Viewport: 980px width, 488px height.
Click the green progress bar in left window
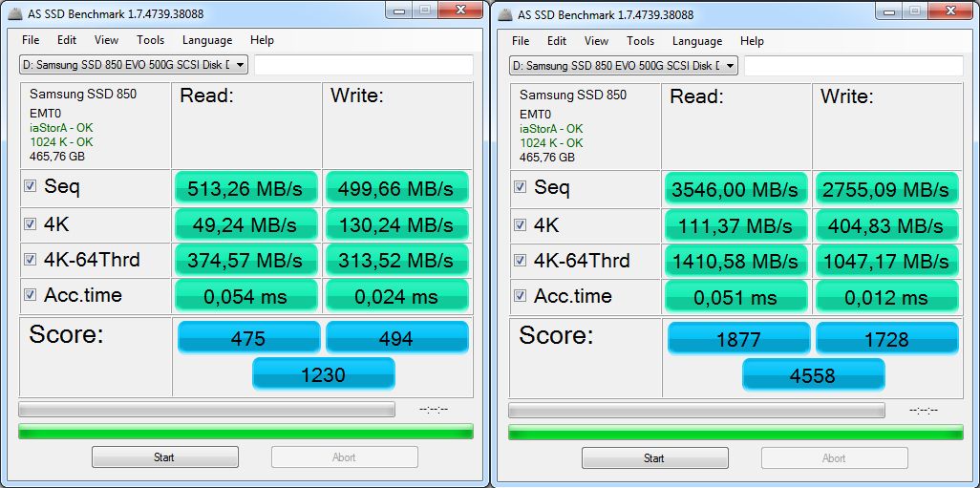click(x=245, y=431)
